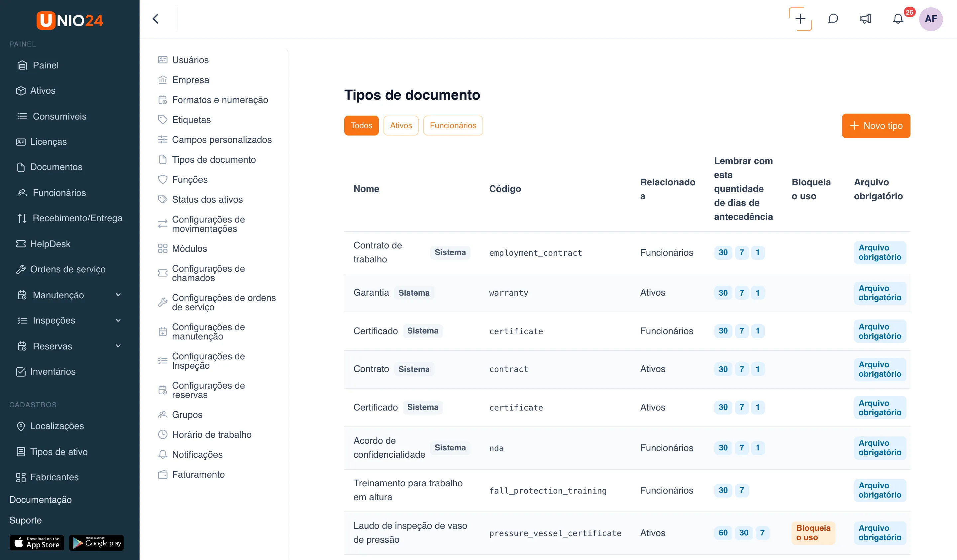Expand the Manutenção submenu chevron
The image size is (957, 560).
point(118,295)
